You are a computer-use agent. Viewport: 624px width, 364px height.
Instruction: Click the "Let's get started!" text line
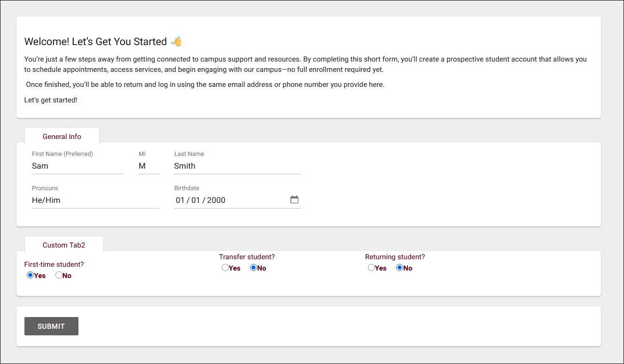click(x=51, y=100)
